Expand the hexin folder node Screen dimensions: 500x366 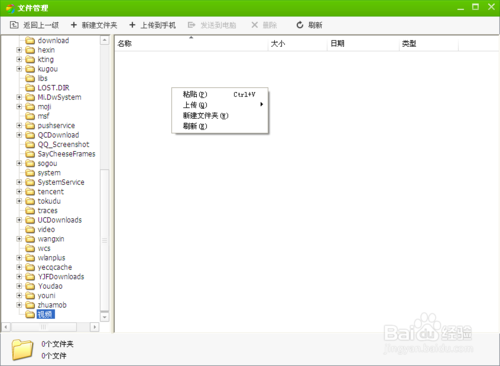(19, 50)
